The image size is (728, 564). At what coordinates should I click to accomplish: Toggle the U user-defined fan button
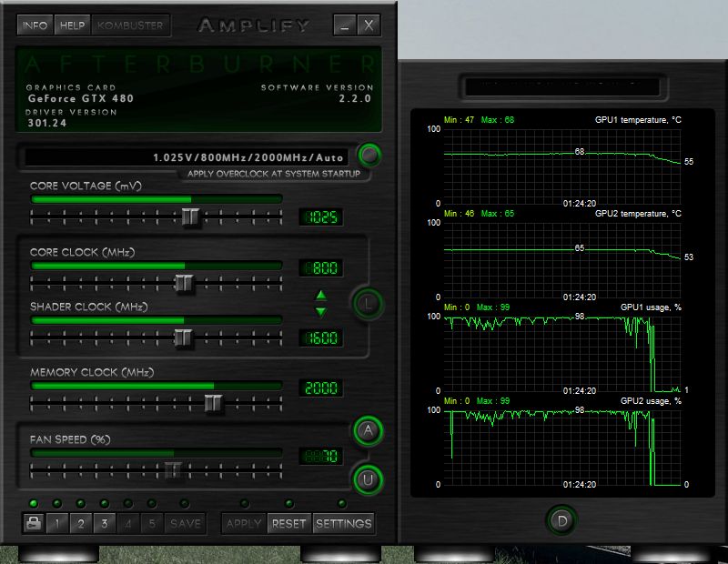(369, 480)
